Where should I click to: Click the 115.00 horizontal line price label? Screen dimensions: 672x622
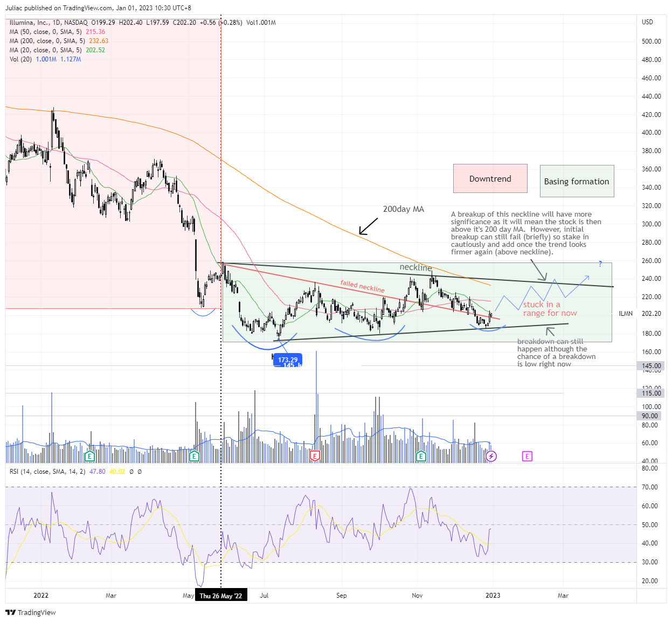point(652,393)
